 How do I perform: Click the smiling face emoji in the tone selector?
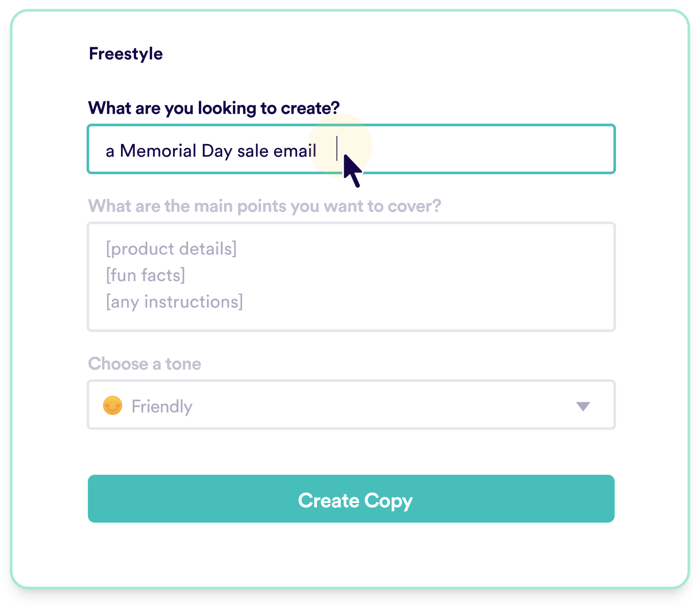(113, 406)
